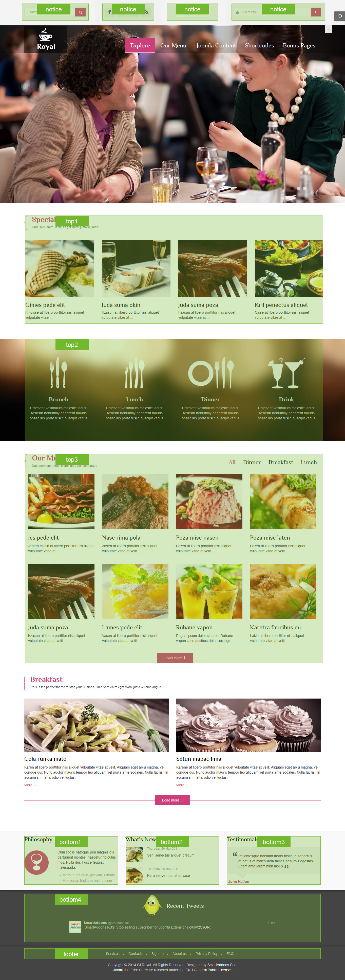
Task: Open the RSS feed icon
Action: [146, 12]
